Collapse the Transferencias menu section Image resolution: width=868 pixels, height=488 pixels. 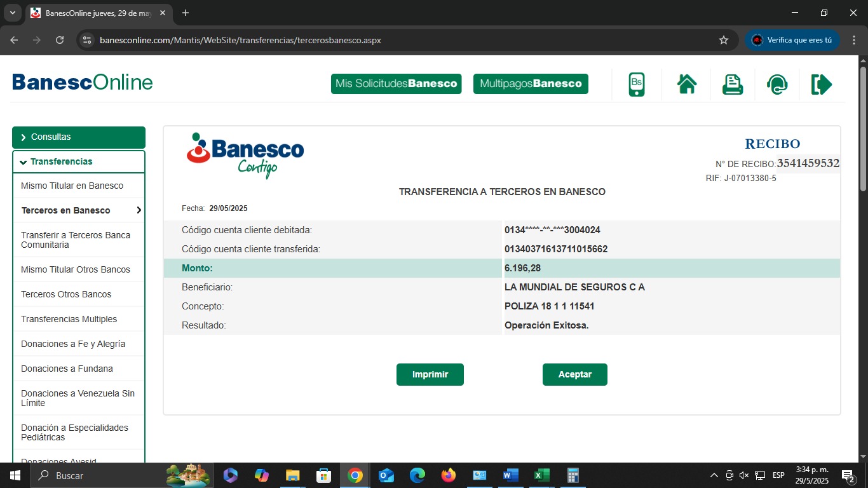tap(78, 161)
